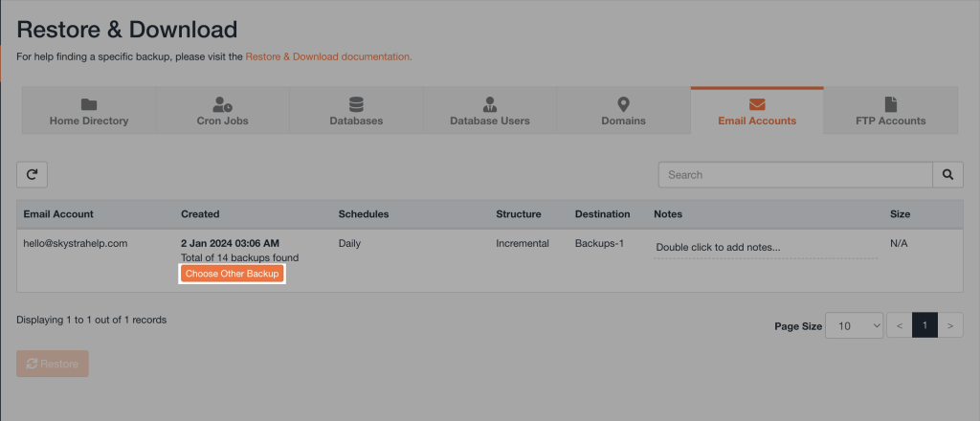Click the notes field placeholder text
The width and height of the screenshot is (980, 421).
(x=718, y=248)
